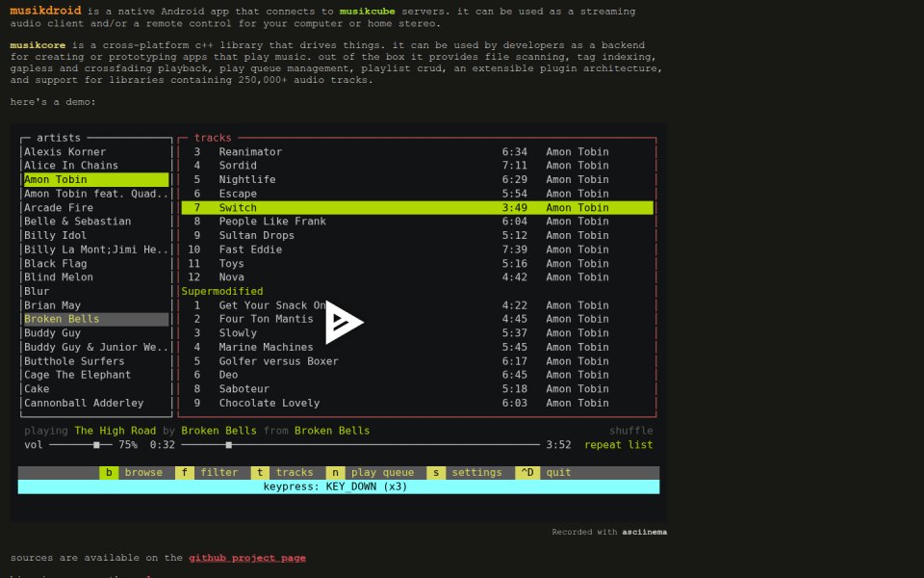Select artist Buddy Guy & Junior We..
Viewport: 924px width, 578px height.
[96, 348]
